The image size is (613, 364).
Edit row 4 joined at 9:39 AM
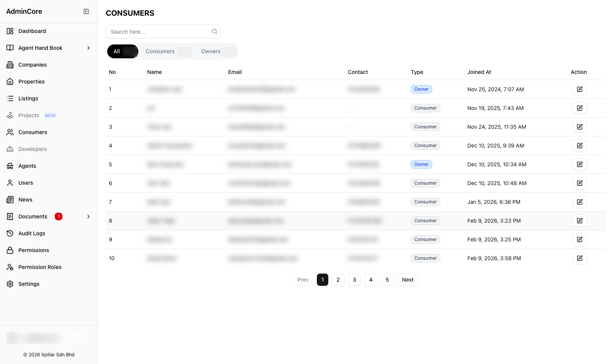point(580,146)
